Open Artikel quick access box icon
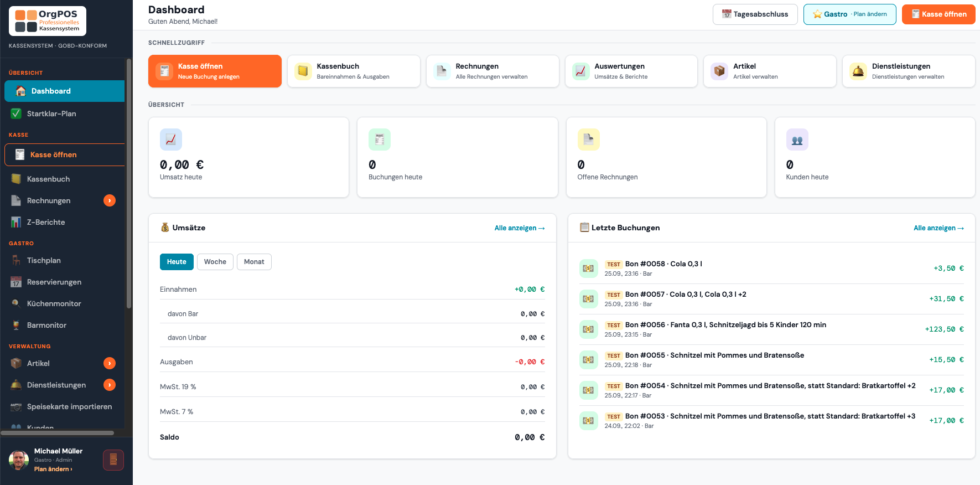Screen dimensions: 980x485 click(719, 71)
